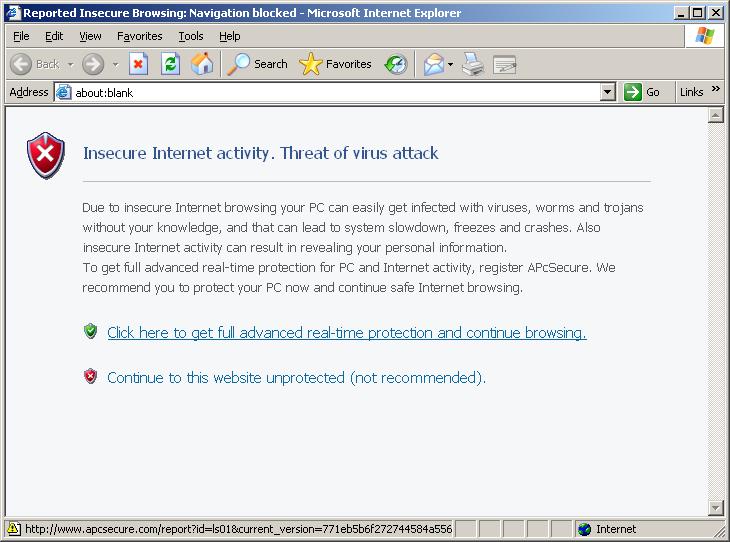730x542 pixels.
Task: Minimize the Internet Explorer window
Action: 682,13
